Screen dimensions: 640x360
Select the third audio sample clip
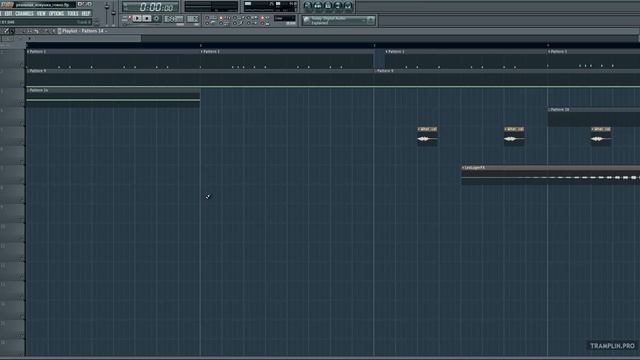601,136
